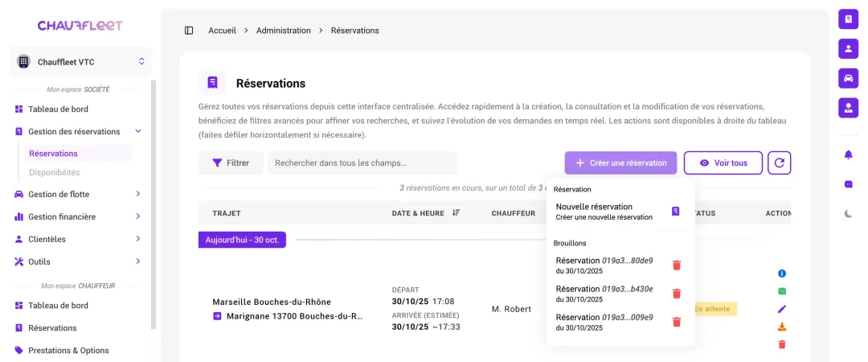Click the Réservations breadcrumb
868x362 pixels.
coord(355,31)
